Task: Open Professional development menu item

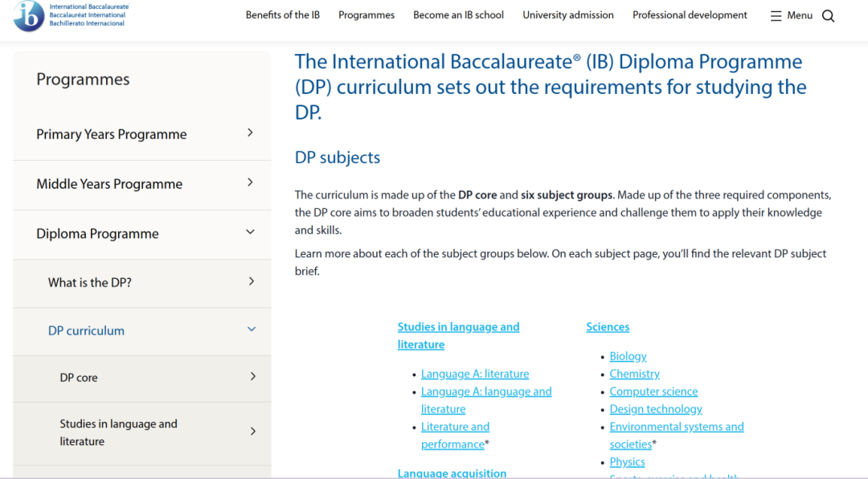Action: tap(690, 15)
